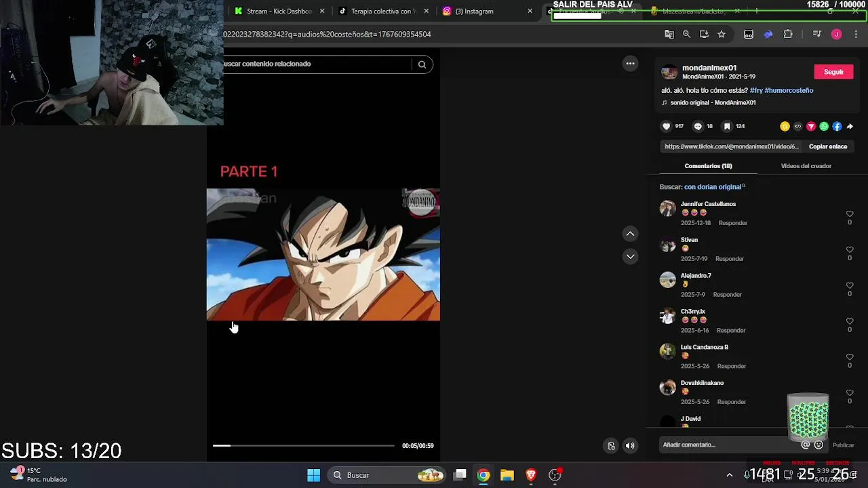Screen dimensions: 868x488
Task: Click the Publicar button
Action: pyautogui.click(x=843, y=445)
